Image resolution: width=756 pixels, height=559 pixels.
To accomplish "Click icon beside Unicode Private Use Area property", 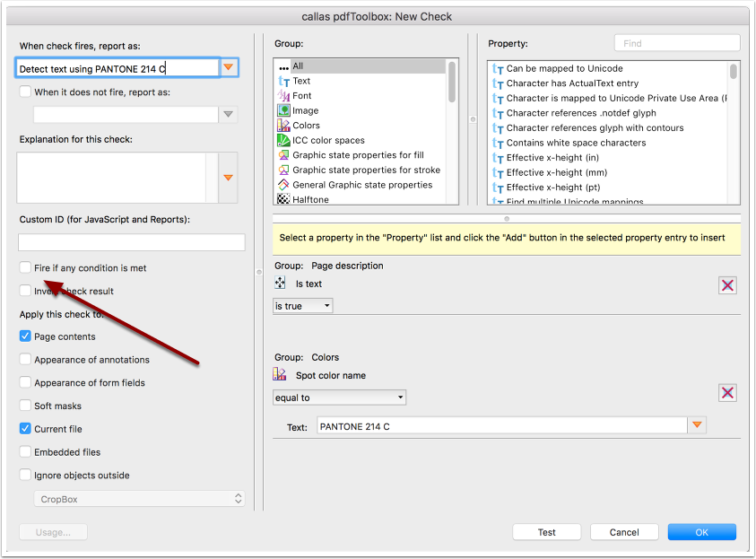I will (x=498, y=99).
